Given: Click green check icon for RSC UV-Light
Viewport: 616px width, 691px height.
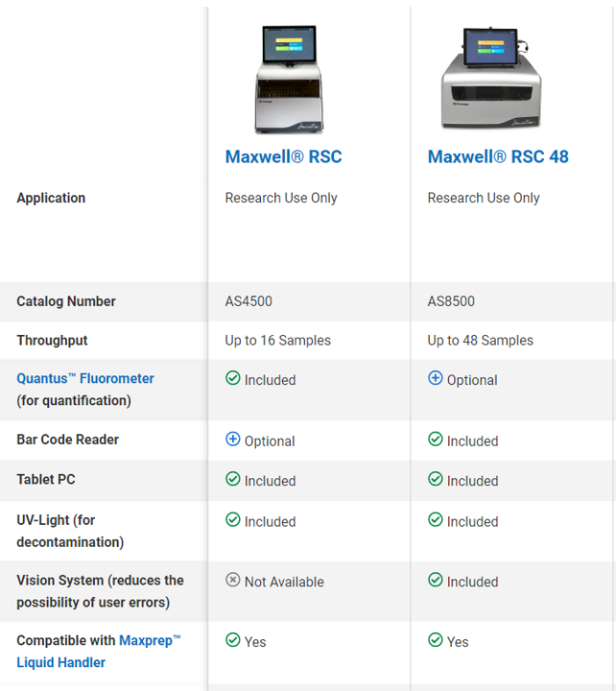Looking at the screenshot, I should coord(232,520).
